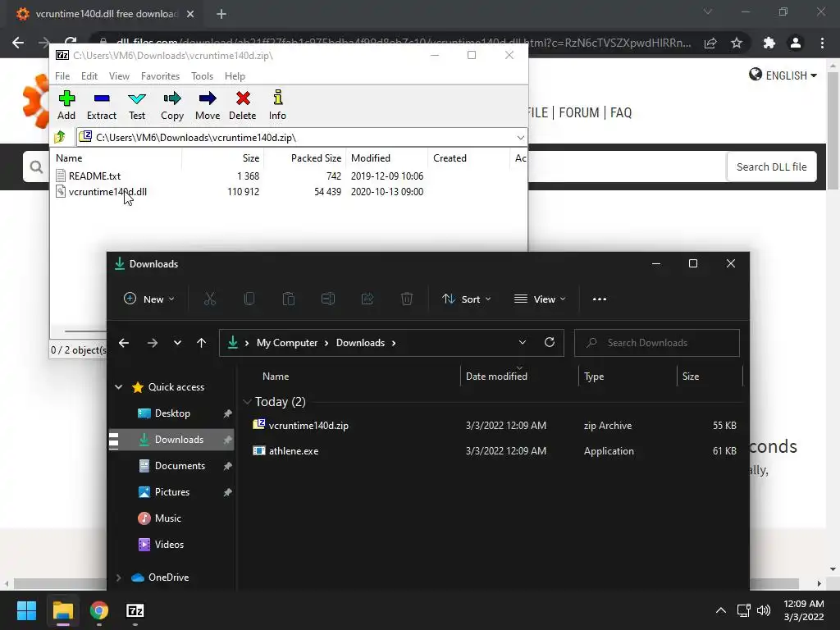Viewport: 840px width, 630px height.
Task: Select README.txt in 7-Zip archive list
Action: (94, 176)
